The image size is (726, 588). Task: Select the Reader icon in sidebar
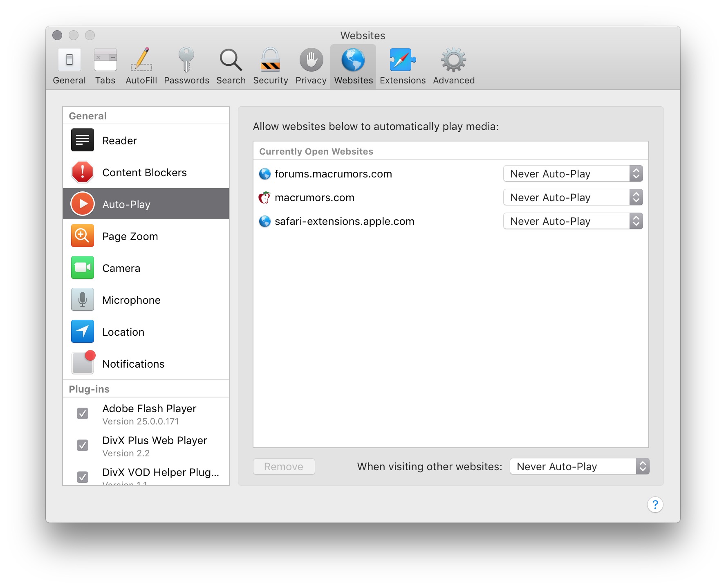pos(83,140)
